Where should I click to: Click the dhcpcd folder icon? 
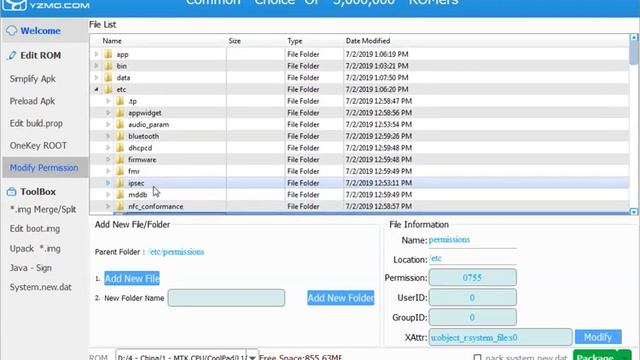coord(120,148)
